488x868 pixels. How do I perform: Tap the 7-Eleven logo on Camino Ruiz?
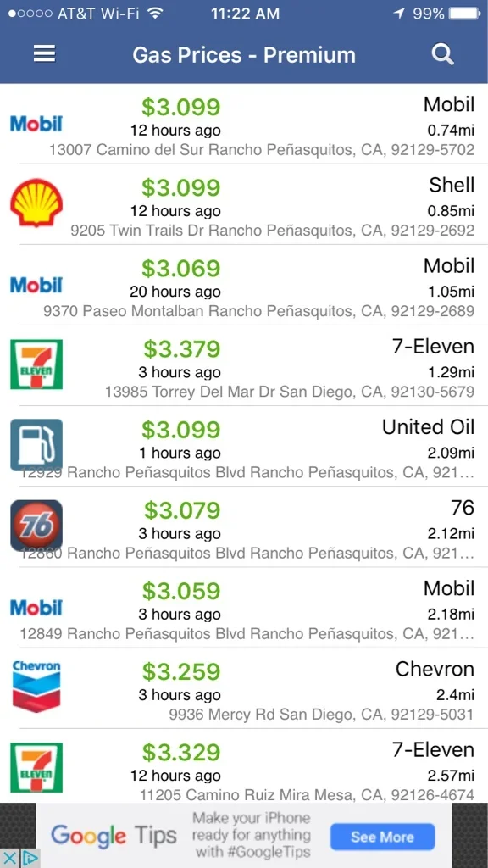pyautogui.click(x=36, y=768)
